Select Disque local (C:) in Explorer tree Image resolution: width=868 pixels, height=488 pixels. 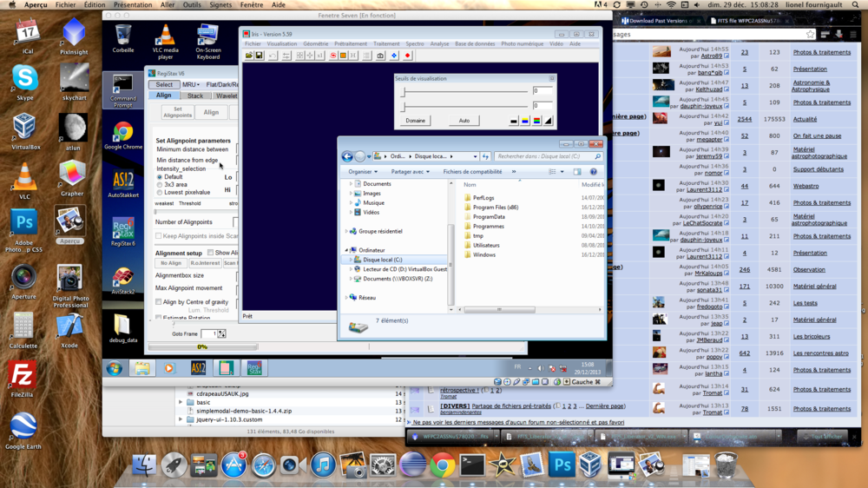[382, 260]
